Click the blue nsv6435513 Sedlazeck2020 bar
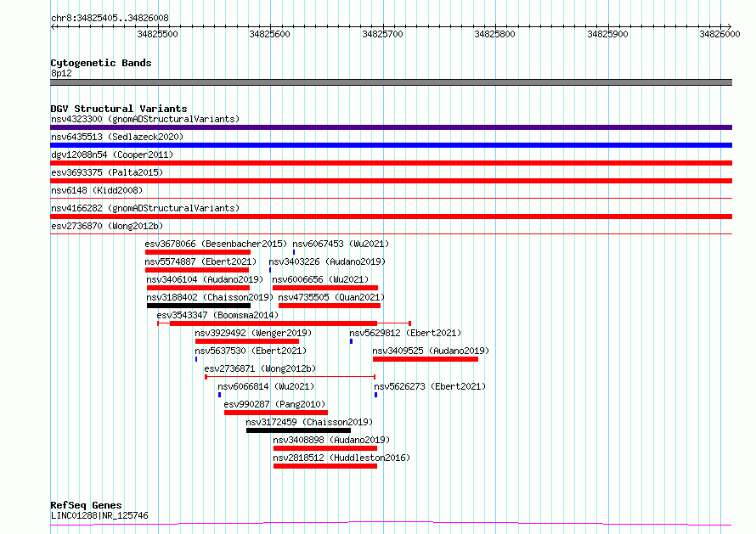Viewport: 756px width, 534px height. [x=391, y=145]
